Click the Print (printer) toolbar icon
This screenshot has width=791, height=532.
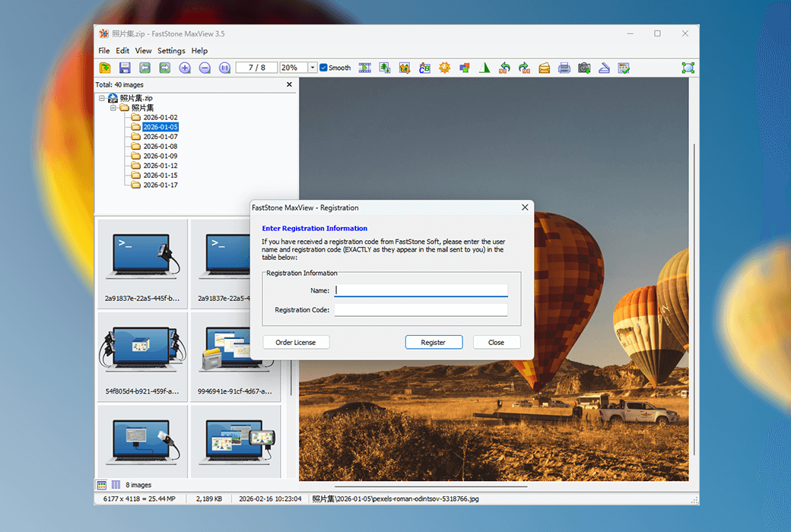(x=564, y=68)
